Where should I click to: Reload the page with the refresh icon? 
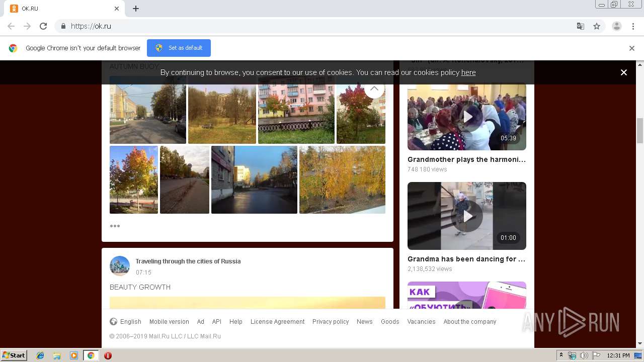point(43,26)
